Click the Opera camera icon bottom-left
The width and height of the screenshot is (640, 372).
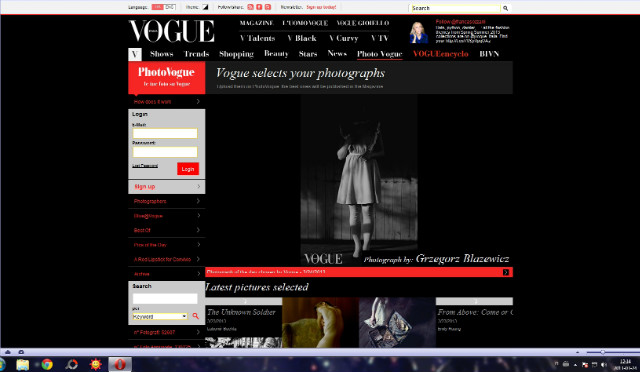(x=21, y=352)
